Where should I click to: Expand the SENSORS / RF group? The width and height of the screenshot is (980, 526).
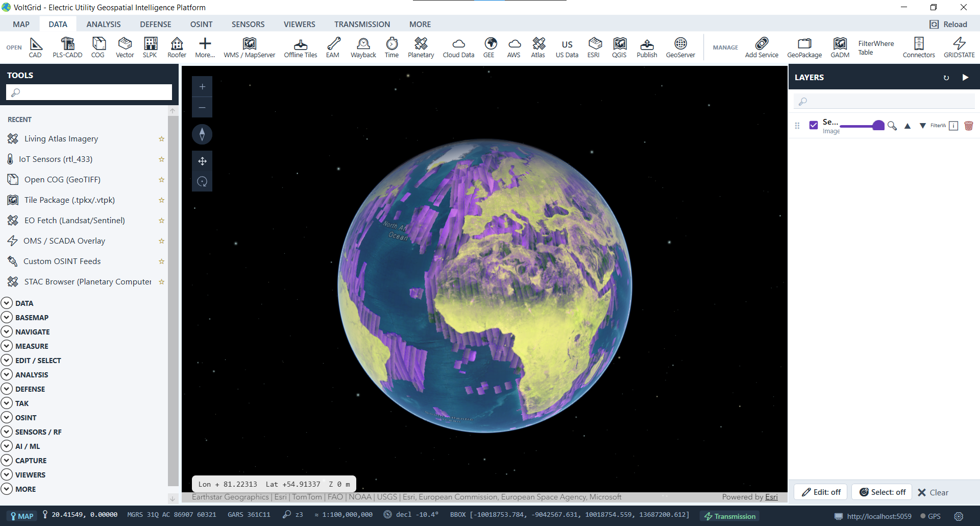pyautogui.click(x=7, y=432)
